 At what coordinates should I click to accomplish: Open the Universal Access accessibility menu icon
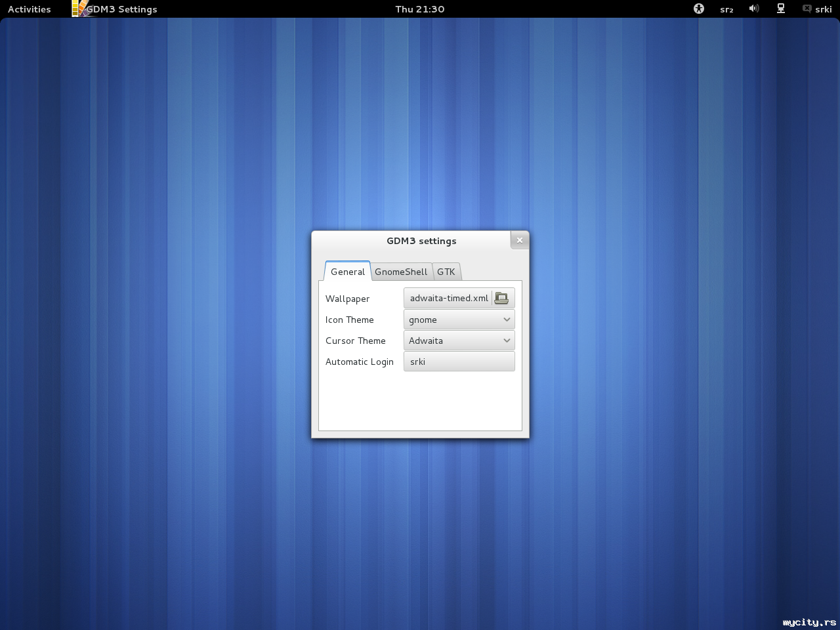699,9
